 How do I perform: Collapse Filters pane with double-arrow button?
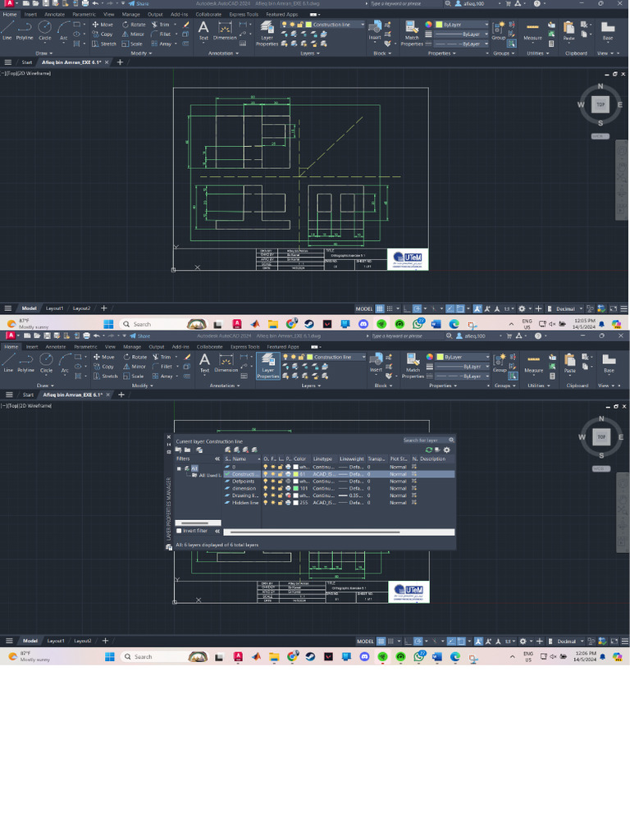click(217, 459)
